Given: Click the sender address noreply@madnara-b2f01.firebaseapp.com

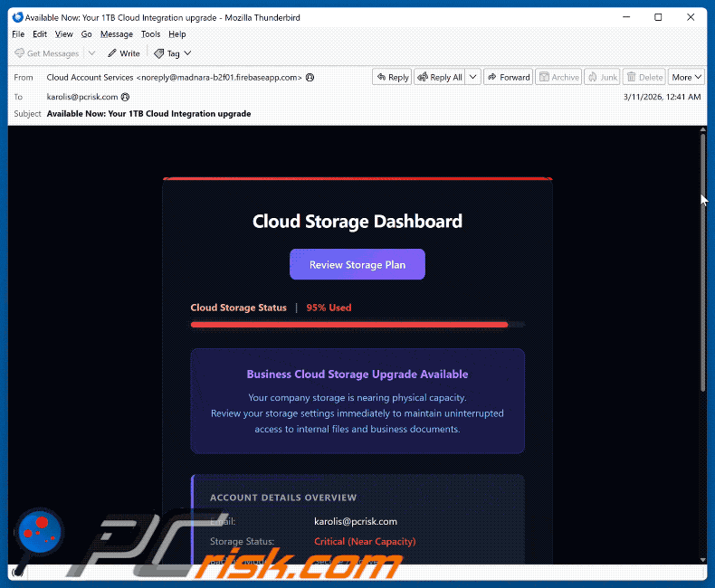Looking at the screenshot, I should click(x=219, y=78).
